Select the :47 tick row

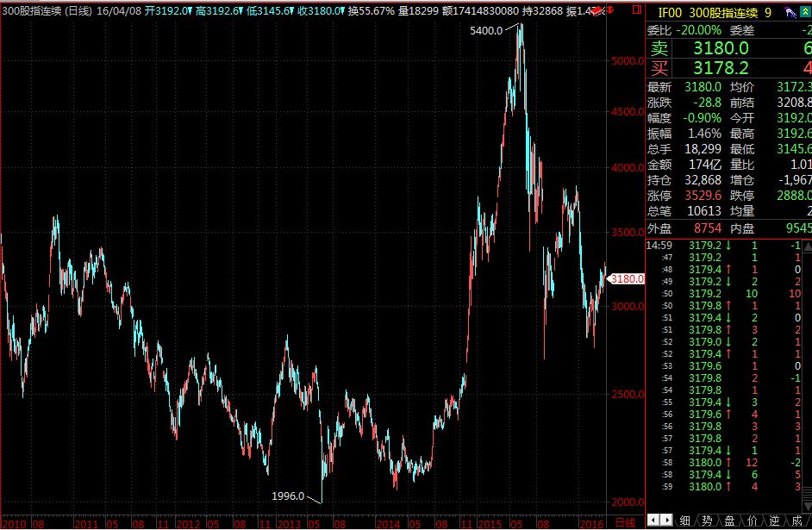click(723, 257)
